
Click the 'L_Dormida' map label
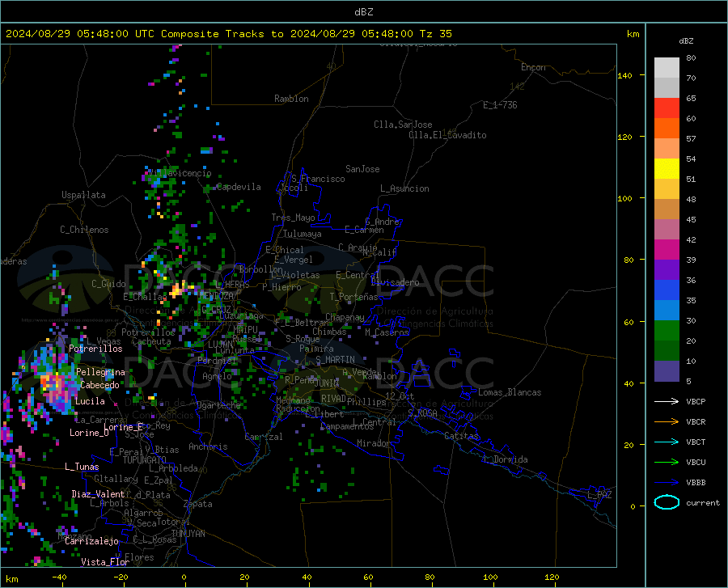[x=506, y=459]
